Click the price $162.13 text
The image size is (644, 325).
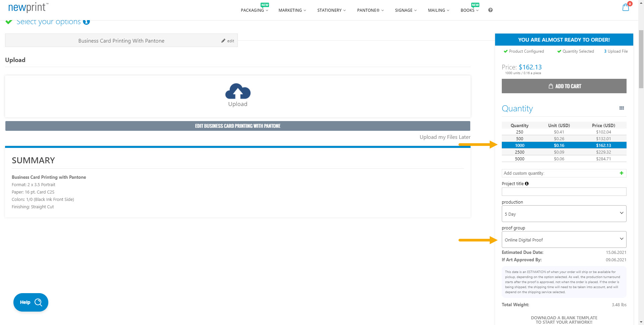pos(530,67)
